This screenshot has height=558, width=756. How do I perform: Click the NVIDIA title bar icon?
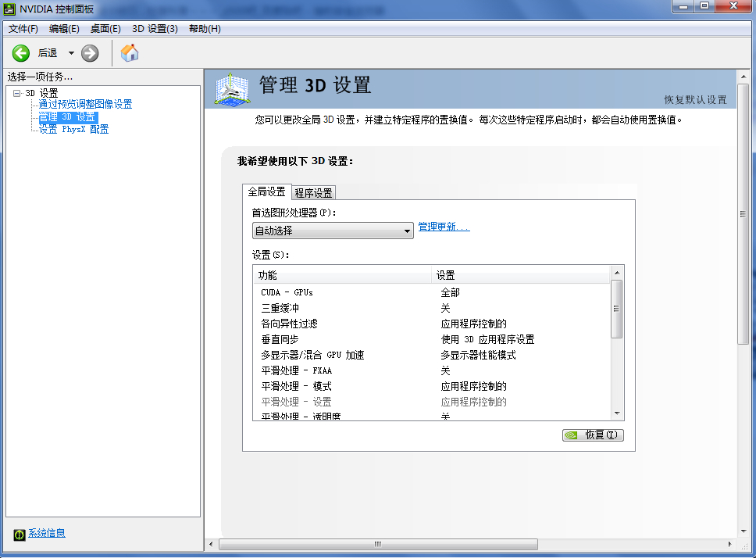tap(9, 9)
